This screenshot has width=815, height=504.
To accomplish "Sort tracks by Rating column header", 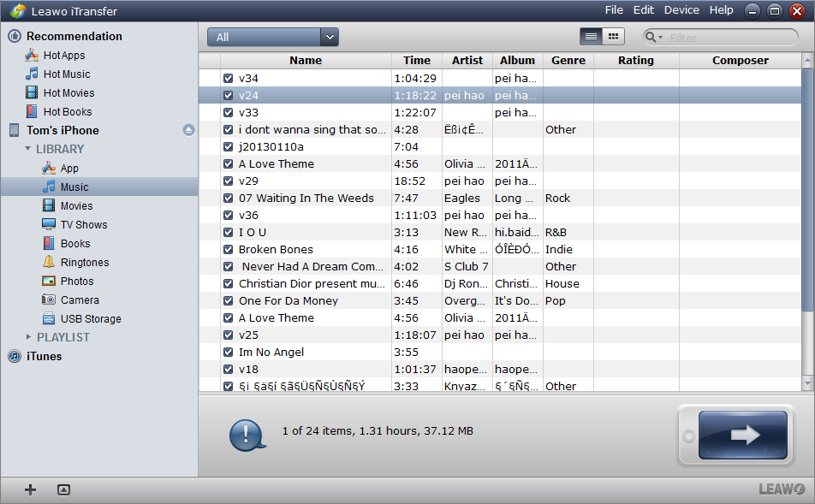I will point(636,60).
